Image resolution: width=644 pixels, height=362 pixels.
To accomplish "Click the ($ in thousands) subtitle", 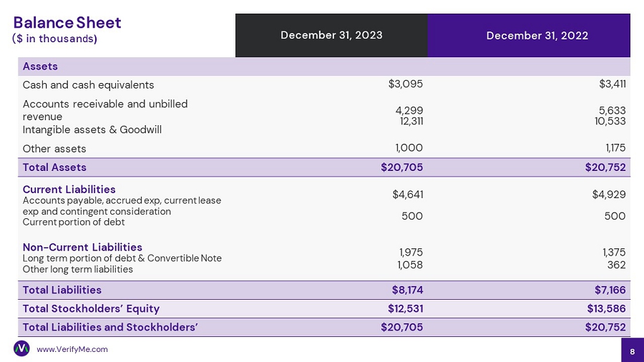I will pos(55,38).
